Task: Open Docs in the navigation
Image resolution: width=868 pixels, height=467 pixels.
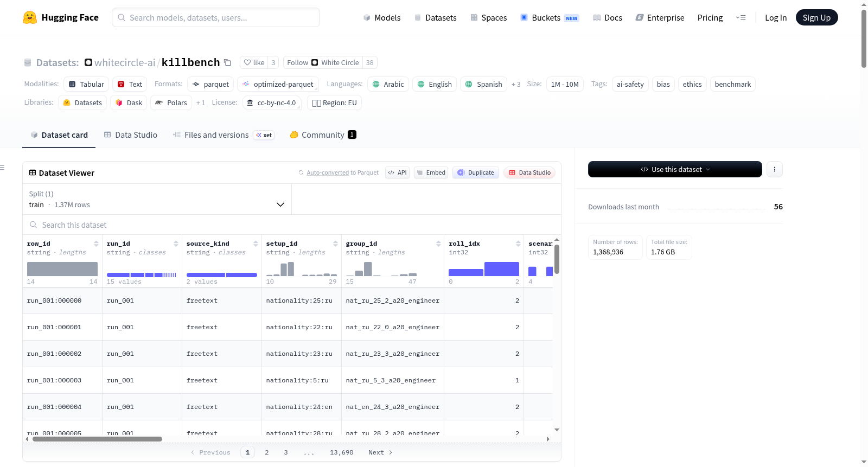Action: point(608,17)
